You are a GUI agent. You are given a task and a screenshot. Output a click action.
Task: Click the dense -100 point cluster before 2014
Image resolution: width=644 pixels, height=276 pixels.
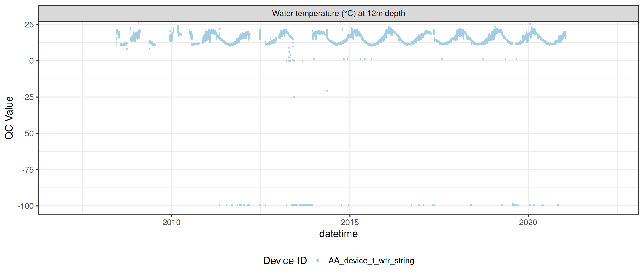tap(302, 205)
